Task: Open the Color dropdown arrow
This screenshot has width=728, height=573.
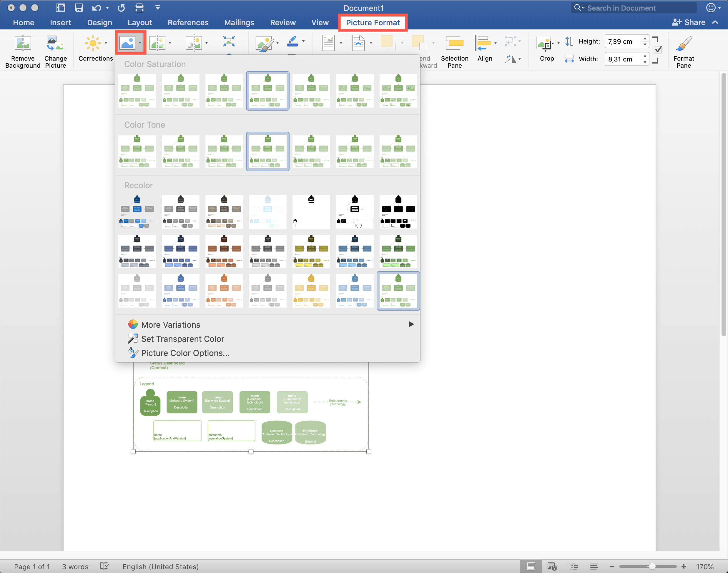Action: [x=140, y=43]
